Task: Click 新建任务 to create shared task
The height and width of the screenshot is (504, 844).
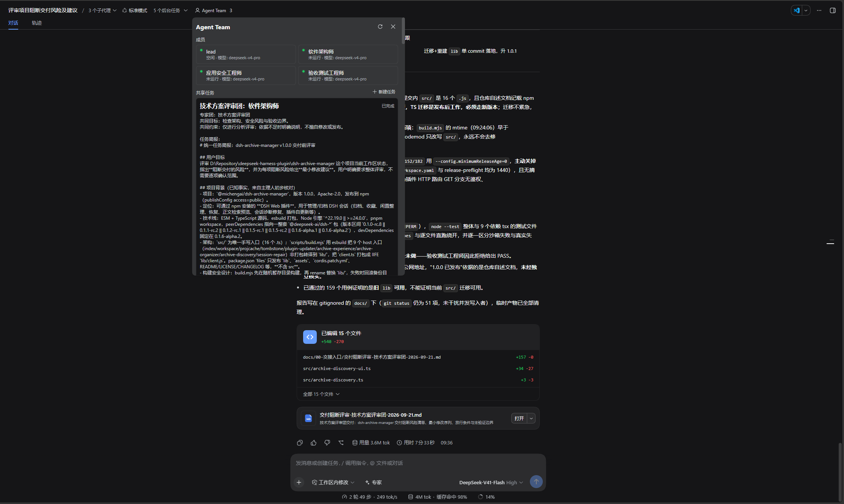Action: click(x=384, y=92)
